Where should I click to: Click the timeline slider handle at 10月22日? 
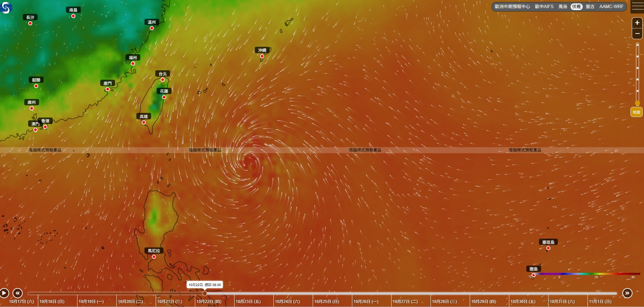(x=205, y=293)
